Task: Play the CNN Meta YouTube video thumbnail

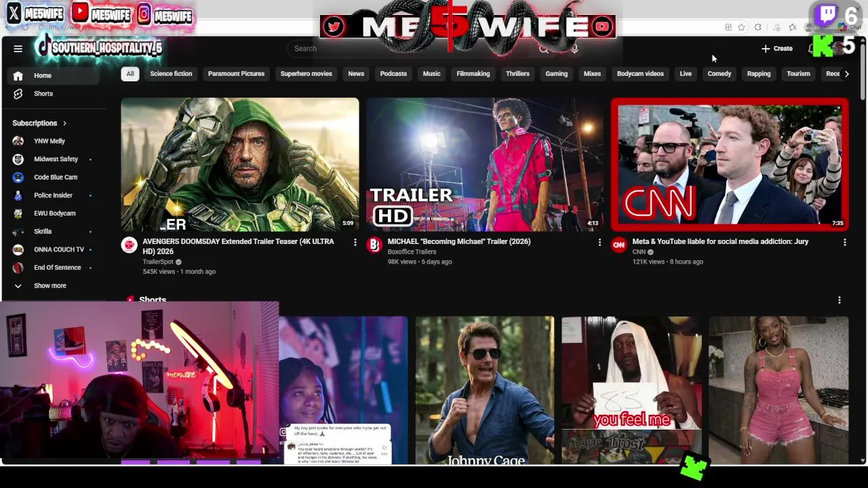Action: click(730, 165)
